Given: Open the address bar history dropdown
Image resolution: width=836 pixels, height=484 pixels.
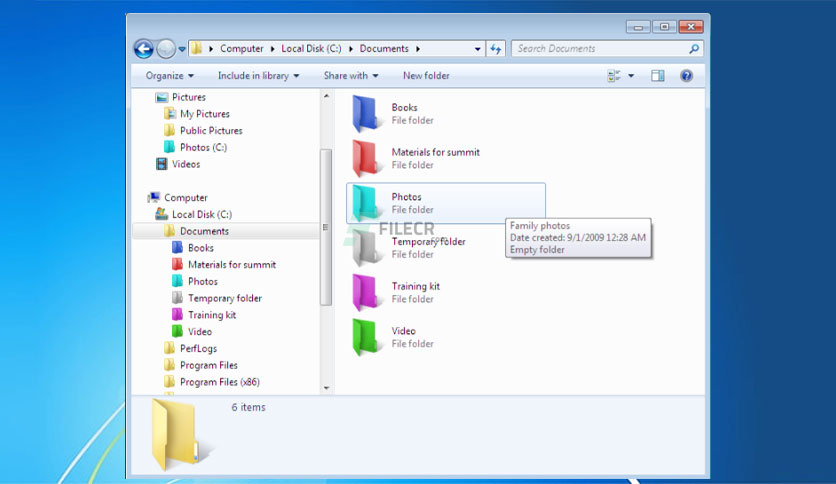Looking at the screenshot, I should coord(477,49).
